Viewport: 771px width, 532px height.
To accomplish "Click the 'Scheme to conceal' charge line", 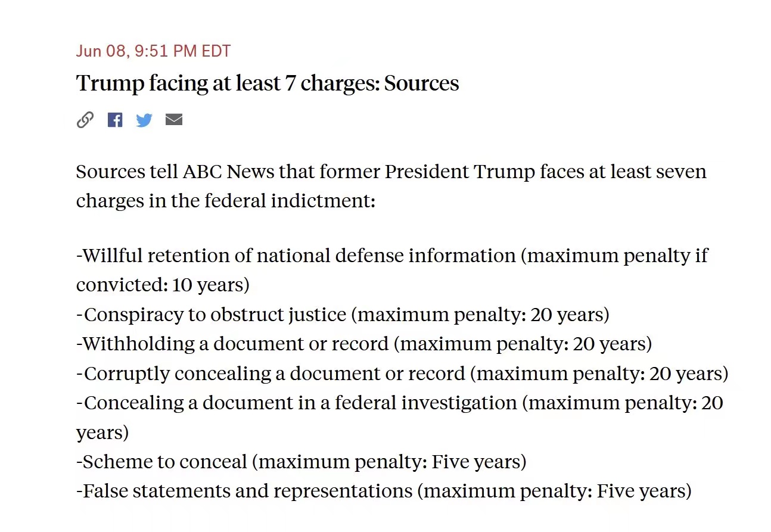I will tap(165, 462).
